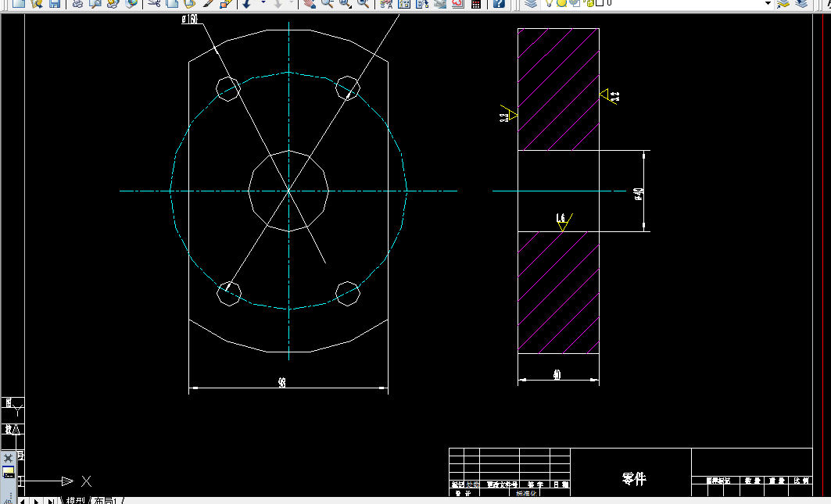The image size is (831, 504).
Task: Open the Zoom Window flyout icon
Action: point(346,3)
